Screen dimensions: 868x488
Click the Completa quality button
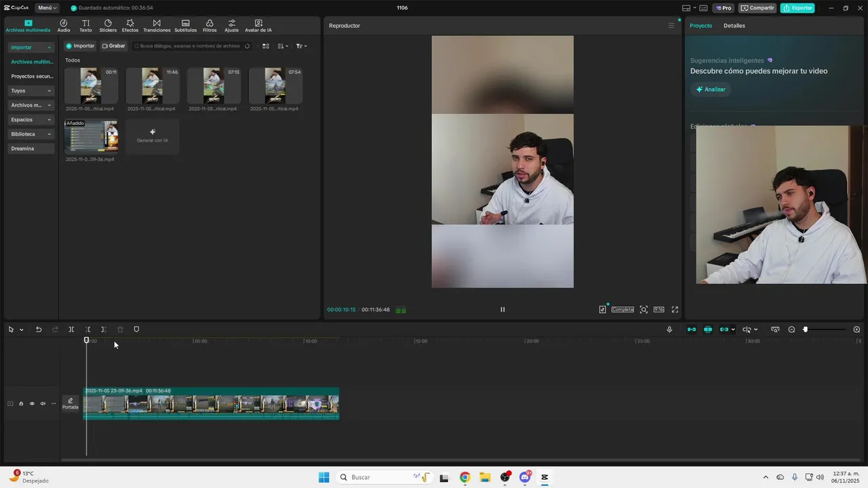pos(623,310)
